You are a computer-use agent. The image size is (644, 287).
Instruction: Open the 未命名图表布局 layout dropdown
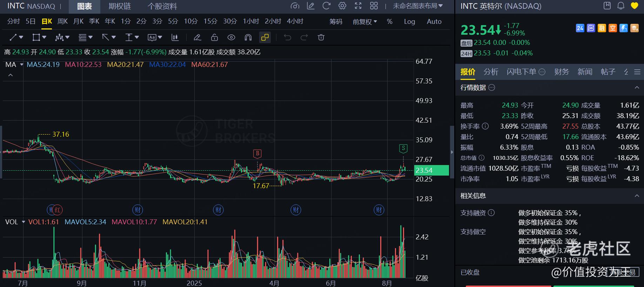point(417,6)
